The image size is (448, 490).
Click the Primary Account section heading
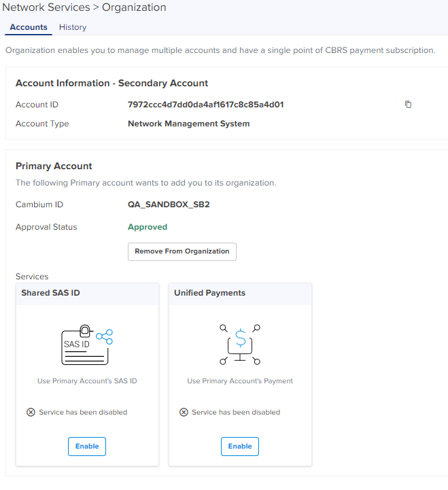point(54,166)
